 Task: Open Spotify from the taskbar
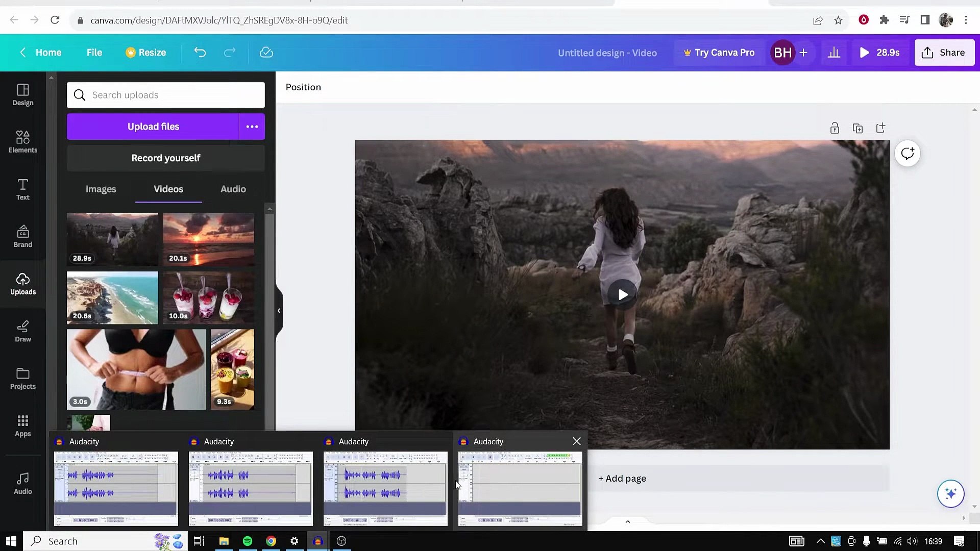pos(247,541)
